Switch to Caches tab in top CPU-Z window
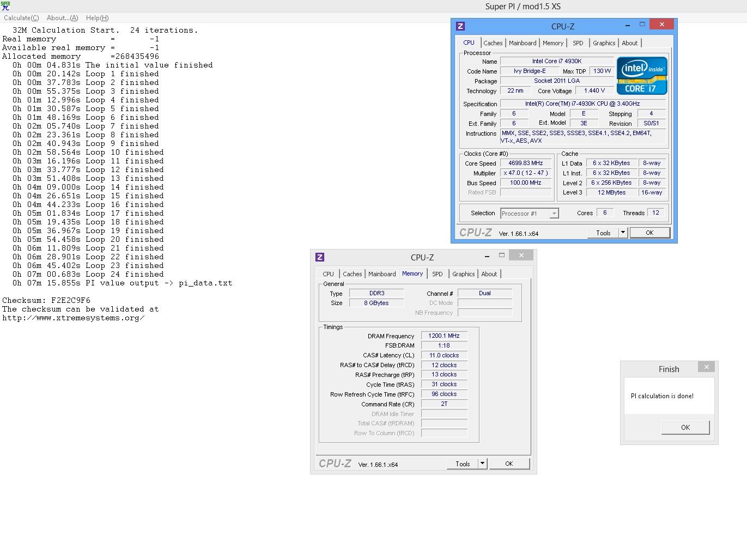 pos(493,43)
